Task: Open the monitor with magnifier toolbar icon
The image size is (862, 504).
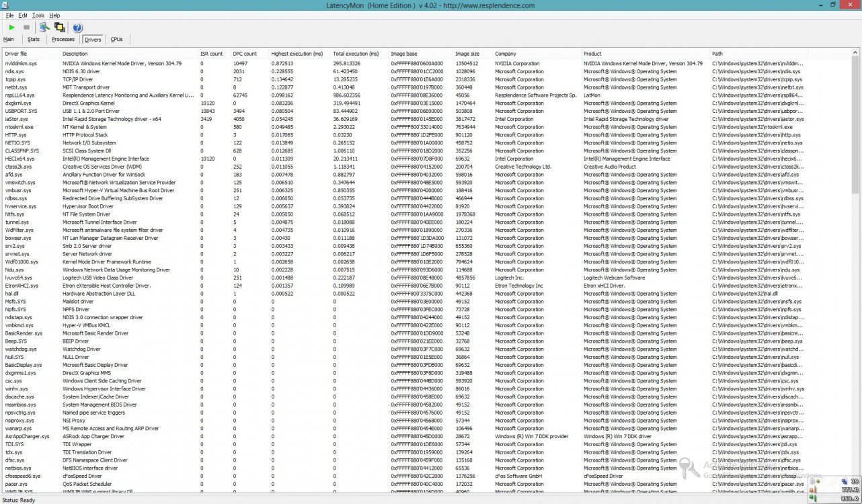Action: (x=44, y=28)
